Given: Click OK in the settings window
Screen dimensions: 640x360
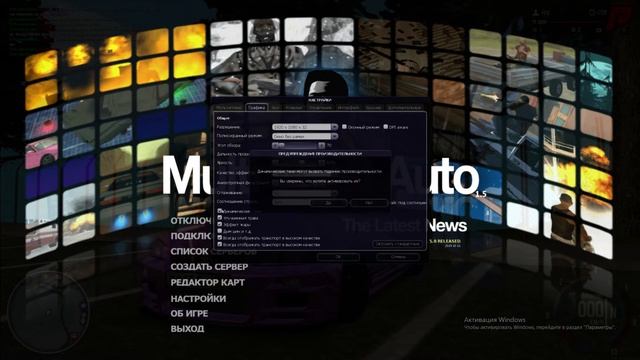Looking at the screenshot, I should (338, 257).
